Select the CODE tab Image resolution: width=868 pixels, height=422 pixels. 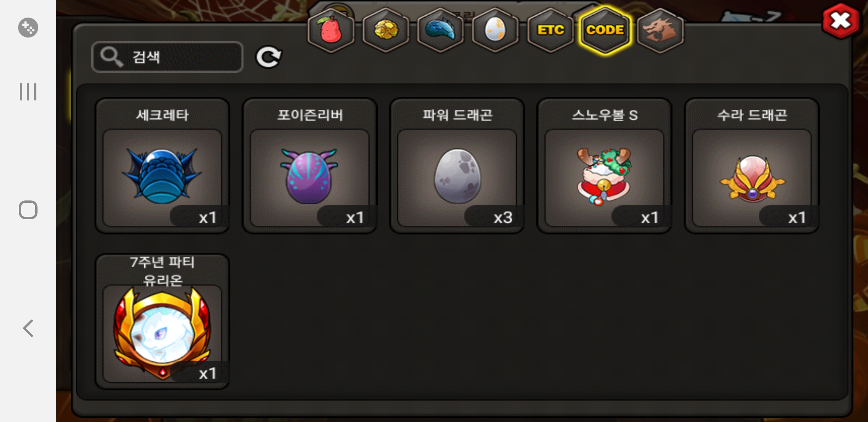tap(605, 30)
